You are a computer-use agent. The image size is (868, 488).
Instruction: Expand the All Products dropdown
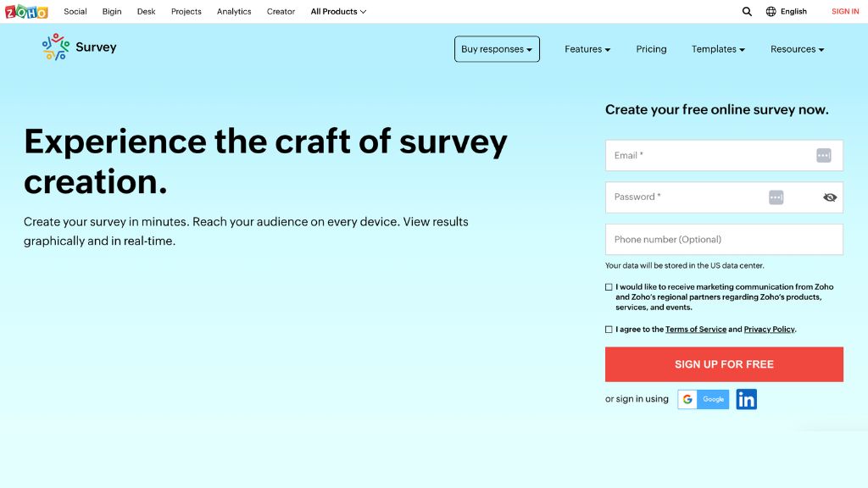(x=338, y=12)
